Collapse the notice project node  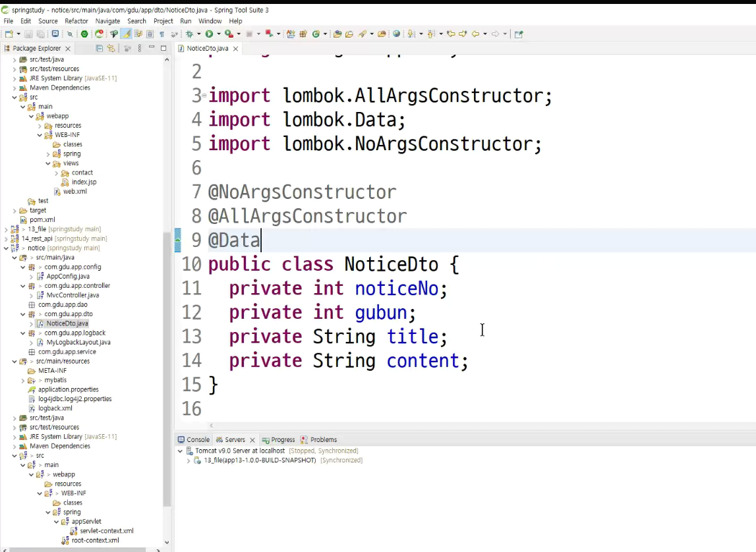7,248
